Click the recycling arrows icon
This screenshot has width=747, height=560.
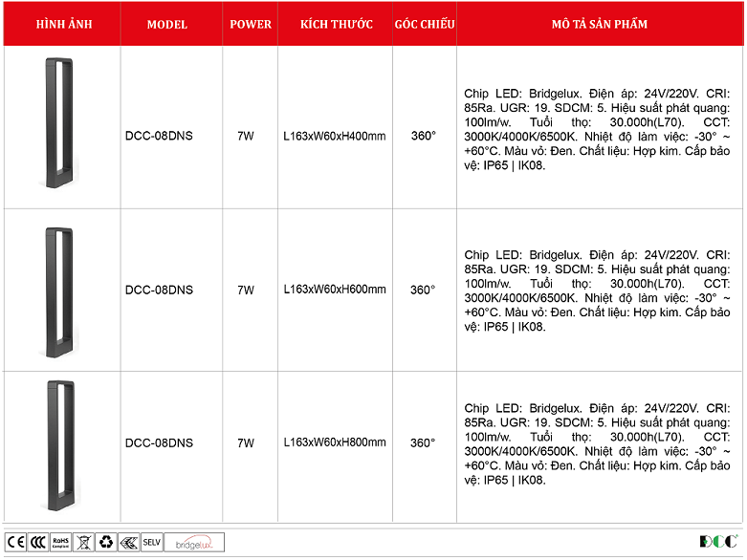pyautogui.click(x=106, y=542)
